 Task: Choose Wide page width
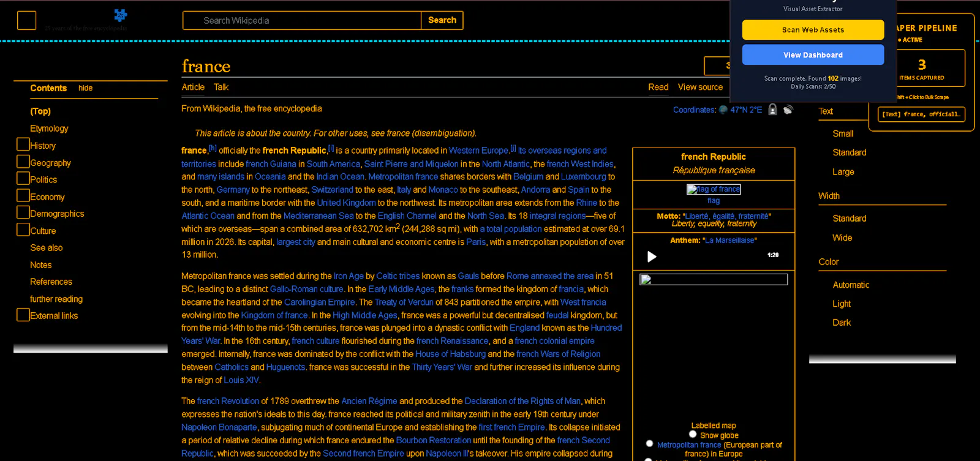coord(842,238)
